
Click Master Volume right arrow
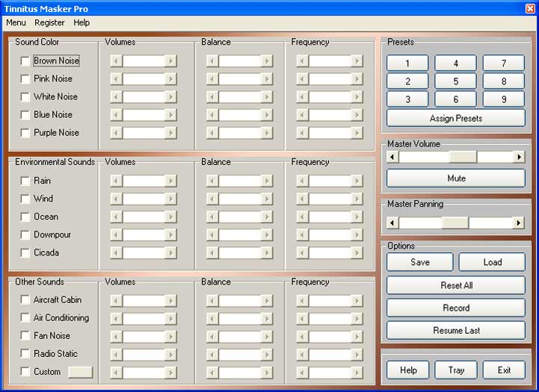[519, 158]
